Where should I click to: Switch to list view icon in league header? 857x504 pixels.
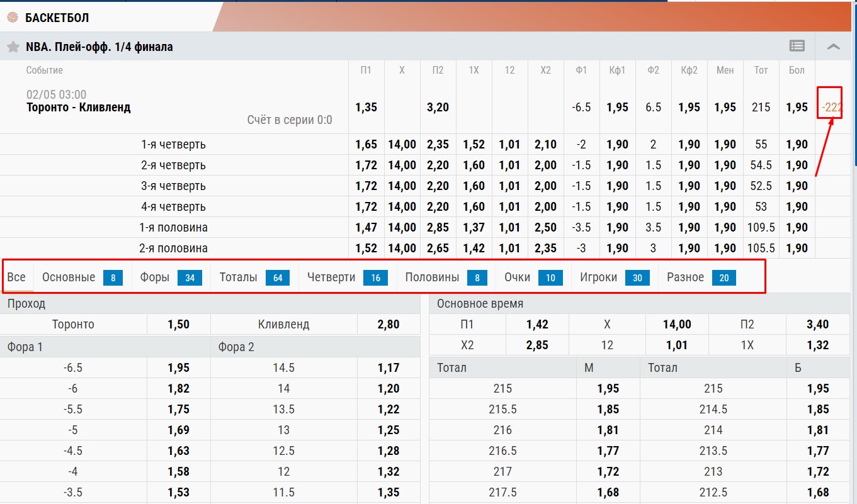click(797, 46)
